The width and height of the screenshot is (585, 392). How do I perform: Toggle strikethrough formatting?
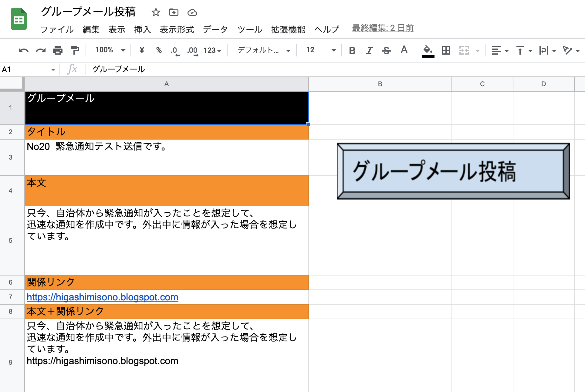tap(386, 50)
